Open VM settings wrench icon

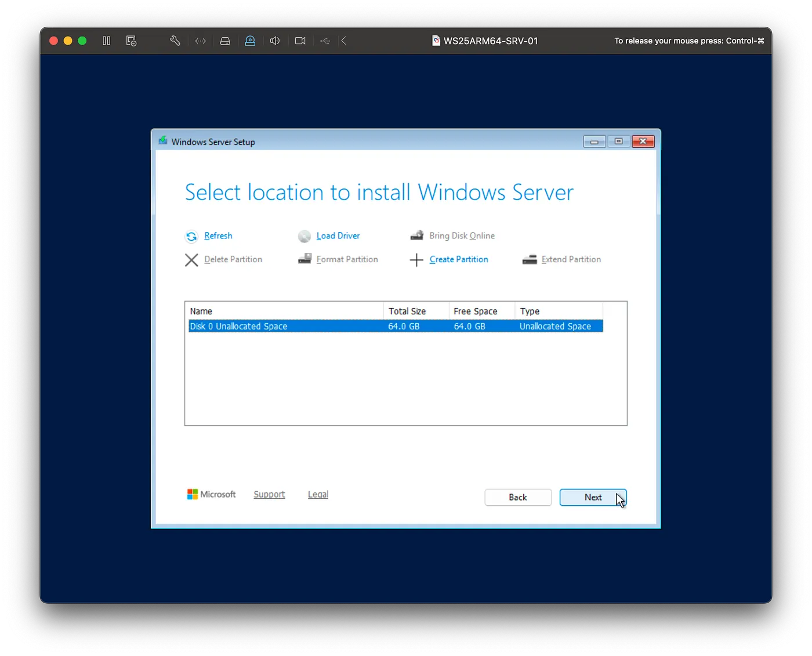pos(175,41)
